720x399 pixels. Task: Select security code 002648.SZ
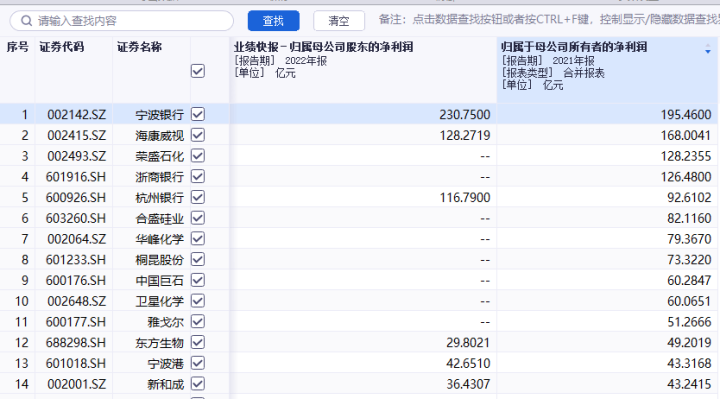point(77,301)
